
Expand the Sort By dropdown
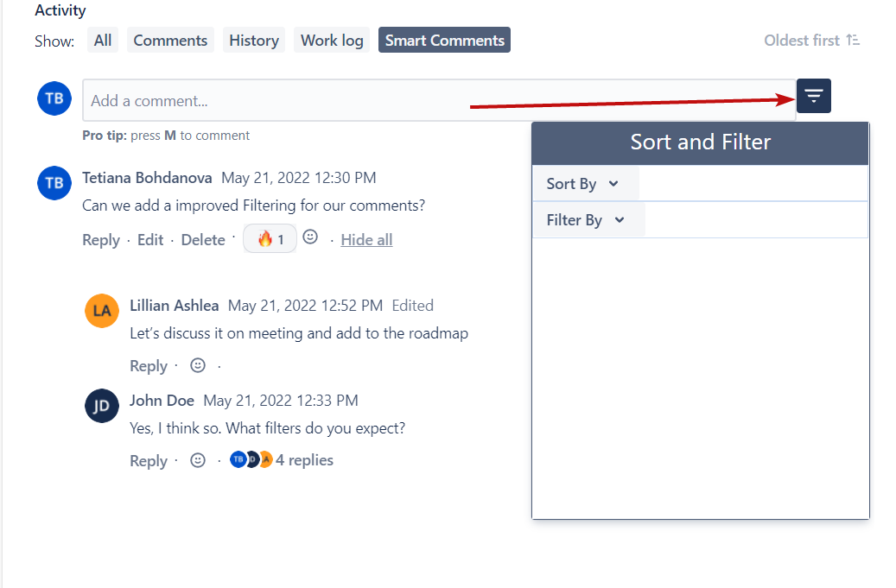[583, 184]
